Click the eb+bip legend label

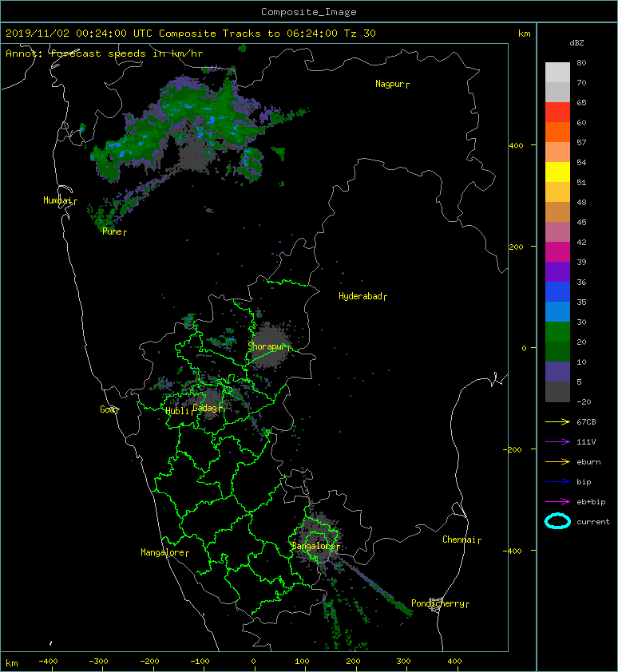click(591, 502)
